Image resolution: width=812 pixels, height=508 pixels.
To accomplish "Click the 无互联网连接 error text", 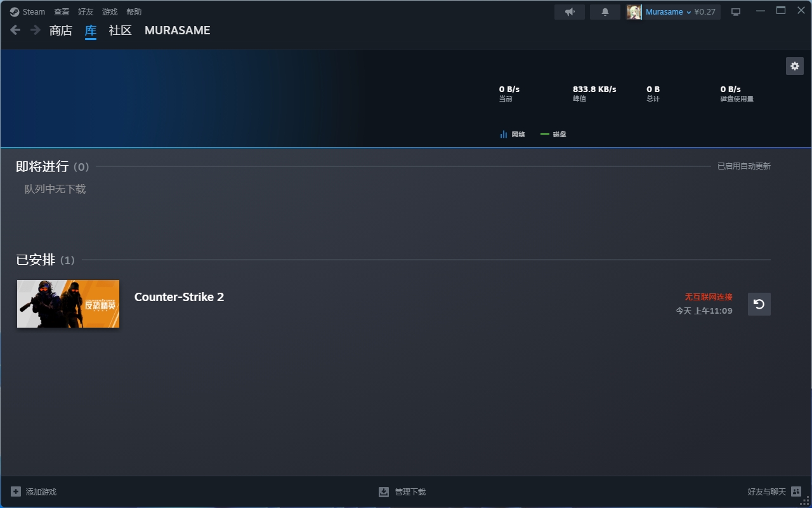I will coord(709,297).
